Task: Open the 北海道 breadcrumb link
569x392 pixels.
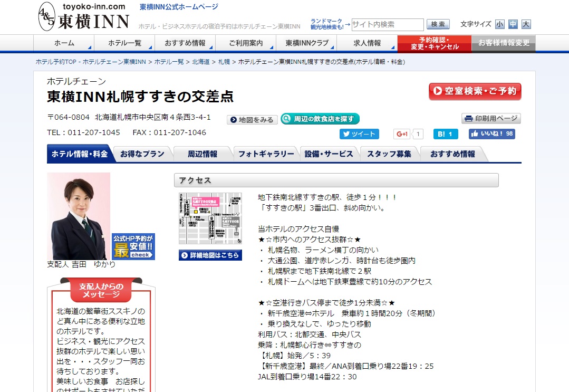Action: click(x=201, y=62)
